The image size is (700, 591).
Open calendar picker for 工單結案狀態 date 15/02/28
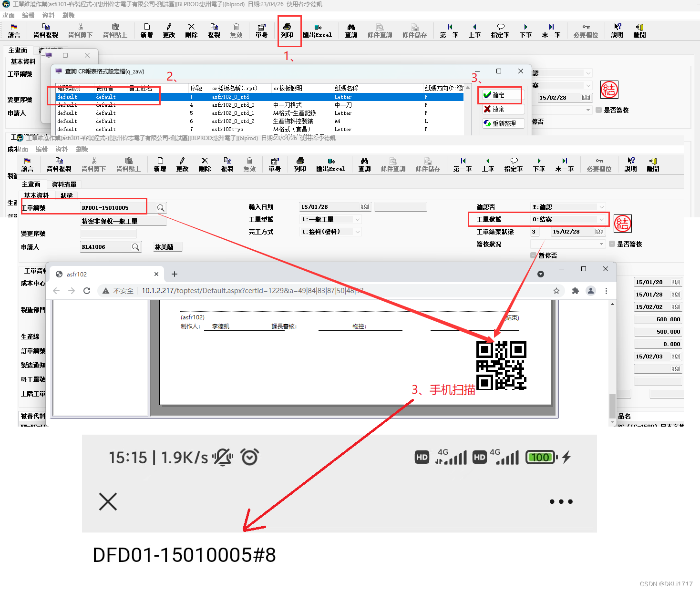[x=600, y=232]
